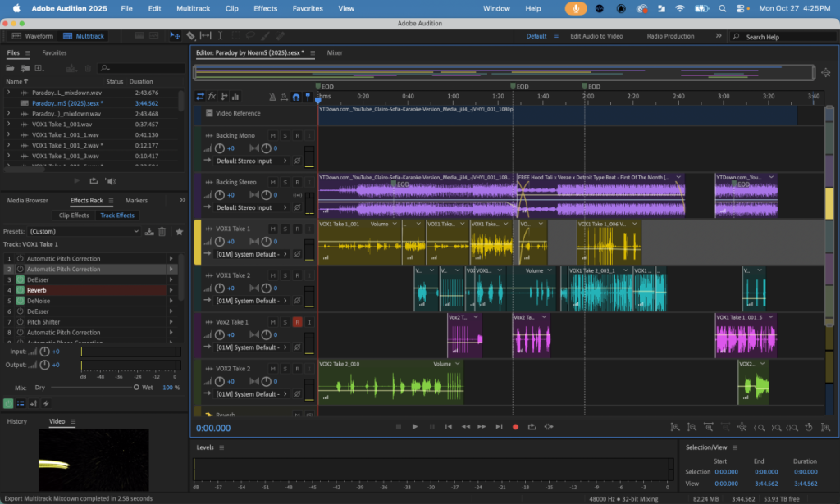Toggle snapping magnet icon
The image size is (840, 504).
pyautogui.click(x=295, y=97)
